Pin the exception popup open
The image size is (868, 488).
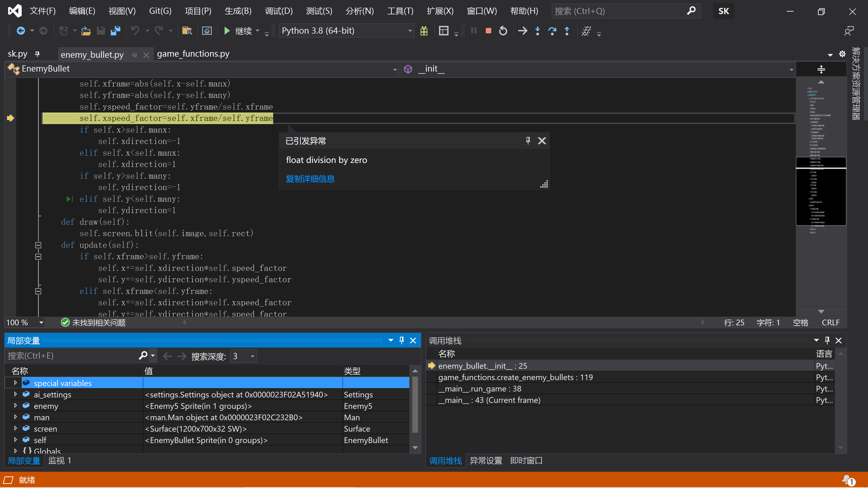tap(528, 141)
